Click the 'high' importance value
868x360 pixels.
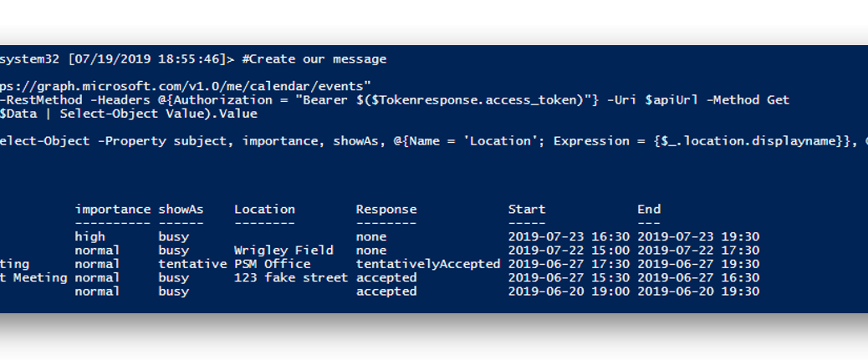tap(90, 236)
